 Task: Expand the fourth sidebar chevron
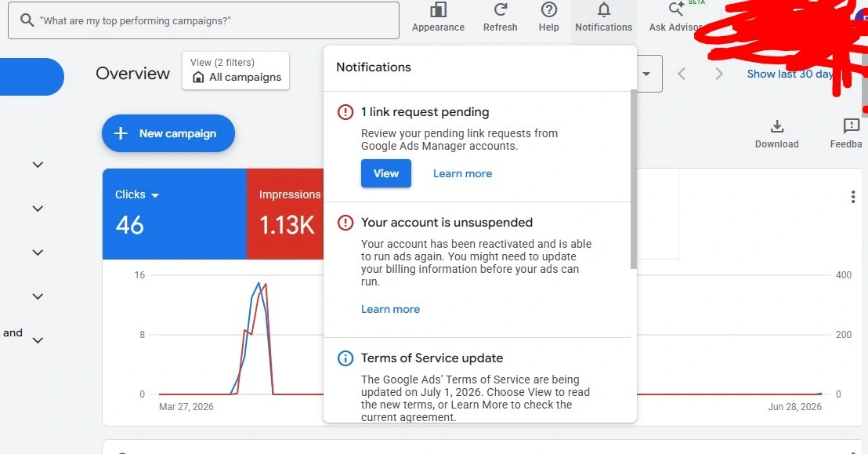click(x=38, y=296)
